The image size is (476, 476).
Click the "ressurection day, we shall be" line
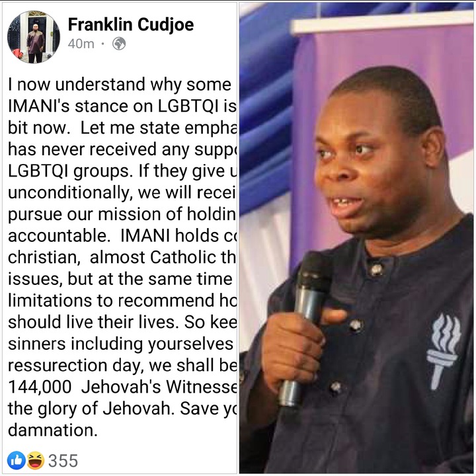[122, 366]
